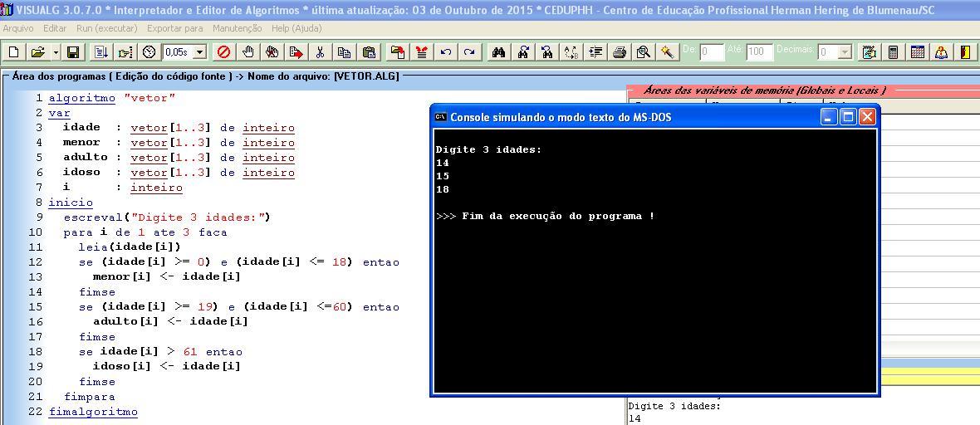Stop execution with the red prohibited icon
This screenshot has width=980, height=425.
(x=223, y=52)
